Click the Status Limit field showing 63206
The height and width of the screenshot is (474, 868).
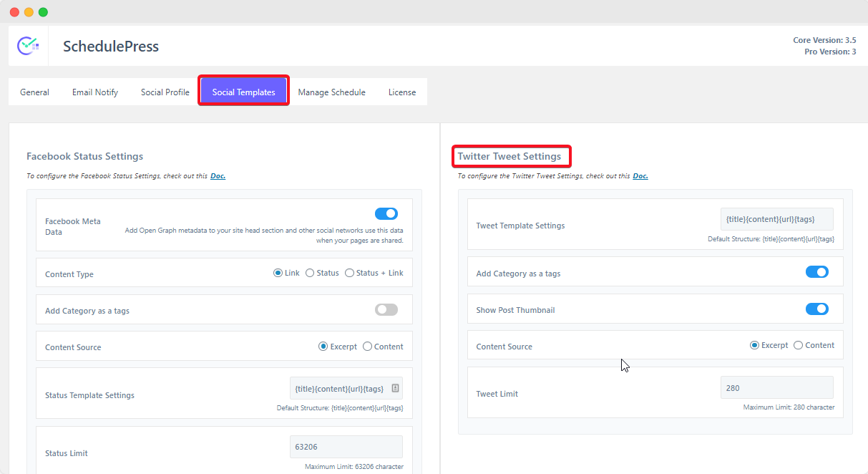346,447
